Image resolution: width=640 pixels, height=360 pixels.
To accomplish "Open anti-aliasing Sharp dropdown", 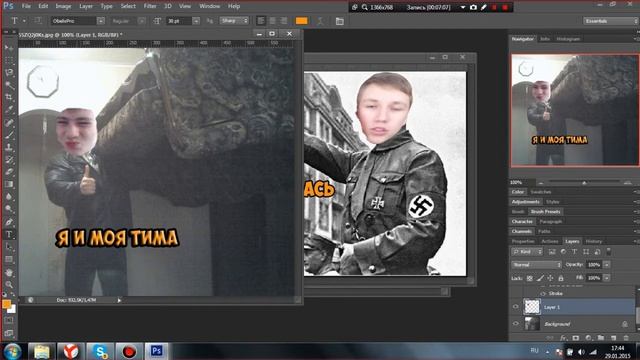I will tap(234, 20).
